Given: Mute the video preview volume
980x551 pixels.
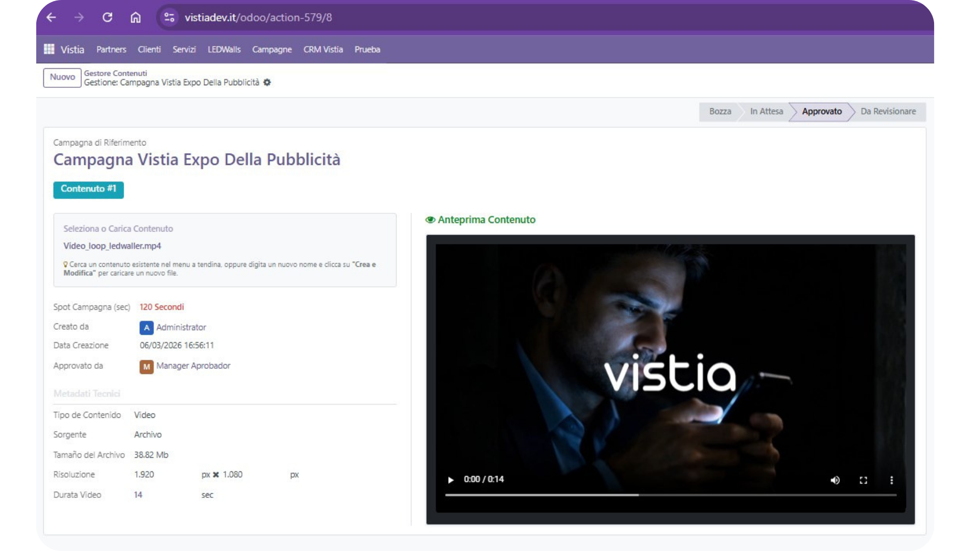Looking at the screenshot, I should [x=835, y=480].
